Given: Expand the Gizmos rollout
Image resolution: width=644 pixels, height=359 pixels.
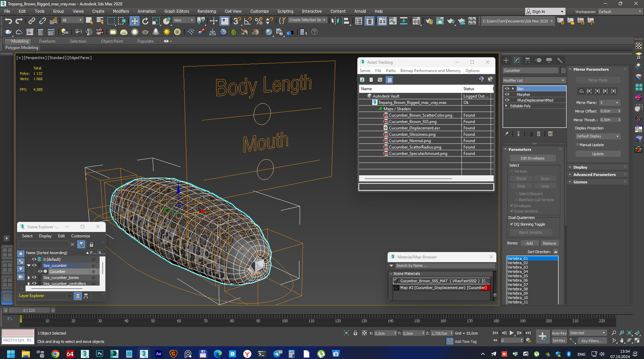Looking at the screenshot, I should pyautogui.click(x=580, y=182).
